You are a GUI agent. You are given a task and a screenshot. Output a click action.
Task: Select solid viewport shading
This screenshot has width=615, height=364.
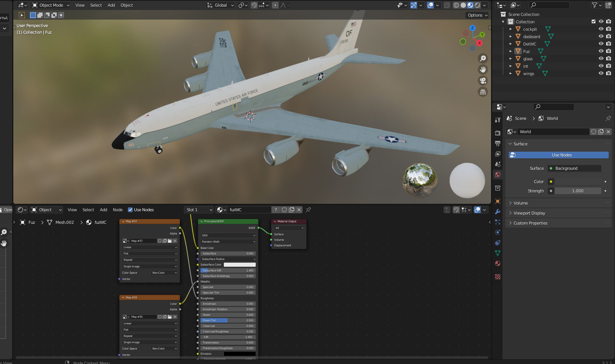coord(463,5)
